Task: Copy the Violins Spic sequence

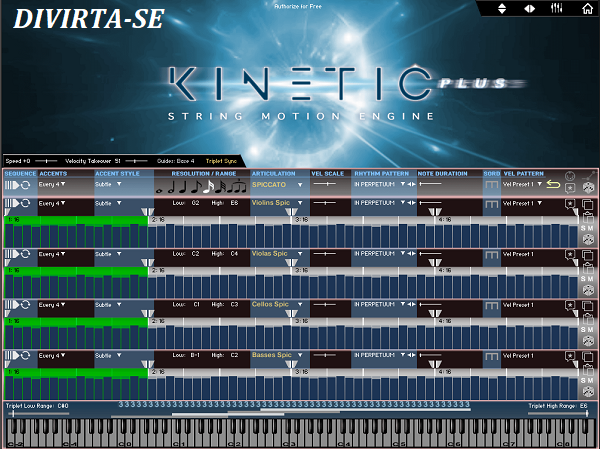Action: (x=587, y=204)
